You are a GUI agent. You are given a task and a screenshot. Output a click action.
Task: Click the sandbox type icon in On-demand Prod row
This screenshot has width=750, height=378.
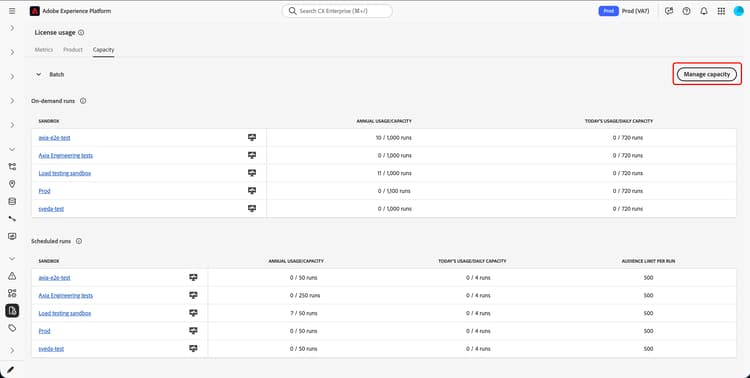252,190
